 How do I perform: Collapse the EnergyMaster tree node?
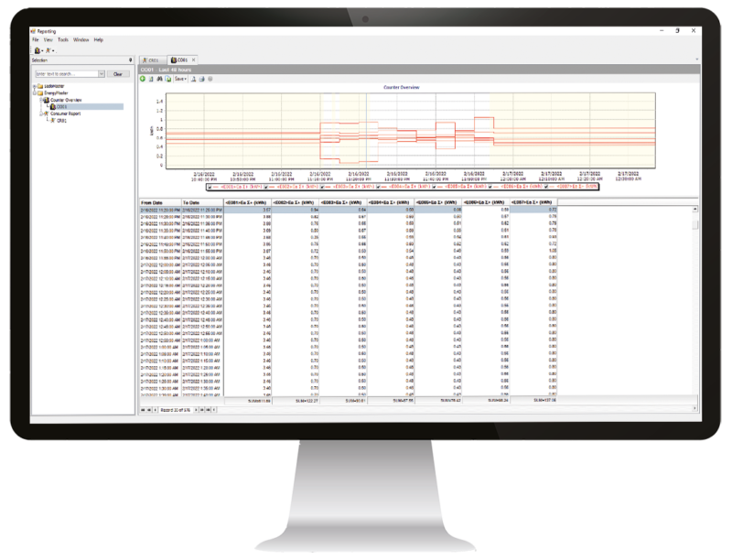pyautogui.click(x=34, y=92)
